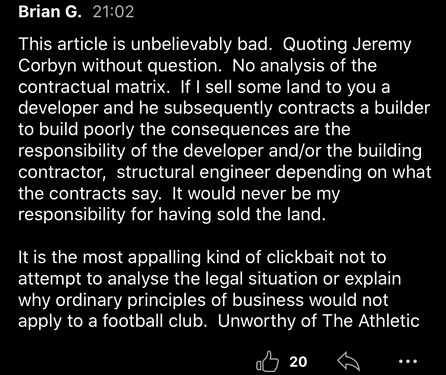
Task: Reply to the comment using the arrow icon
Action: [348, 362]
